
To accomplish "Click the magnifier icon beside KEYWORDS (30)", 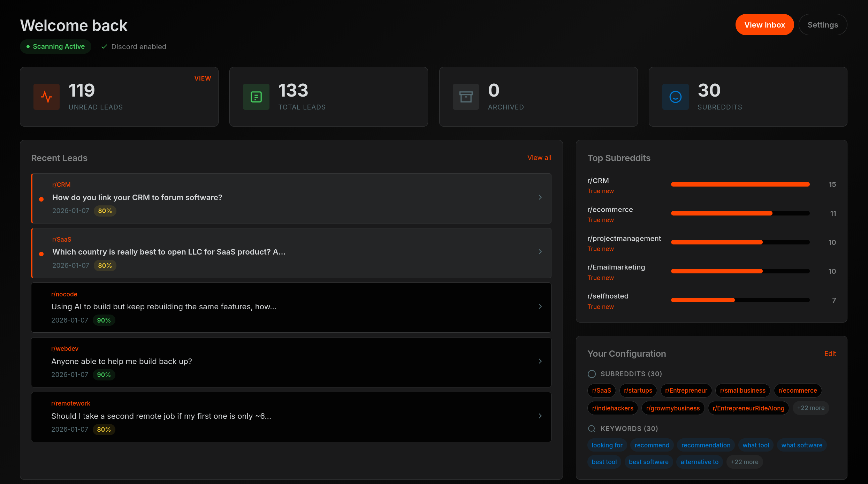I will pyautogui.click(x=592, y=428).
